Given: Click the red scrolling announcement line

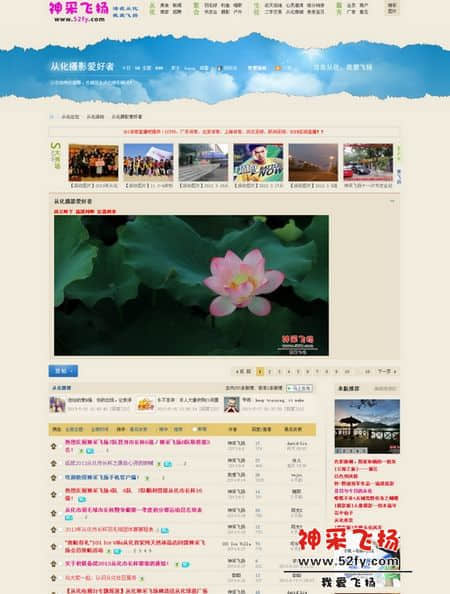Looking at the screenshot, I should 223,132.
